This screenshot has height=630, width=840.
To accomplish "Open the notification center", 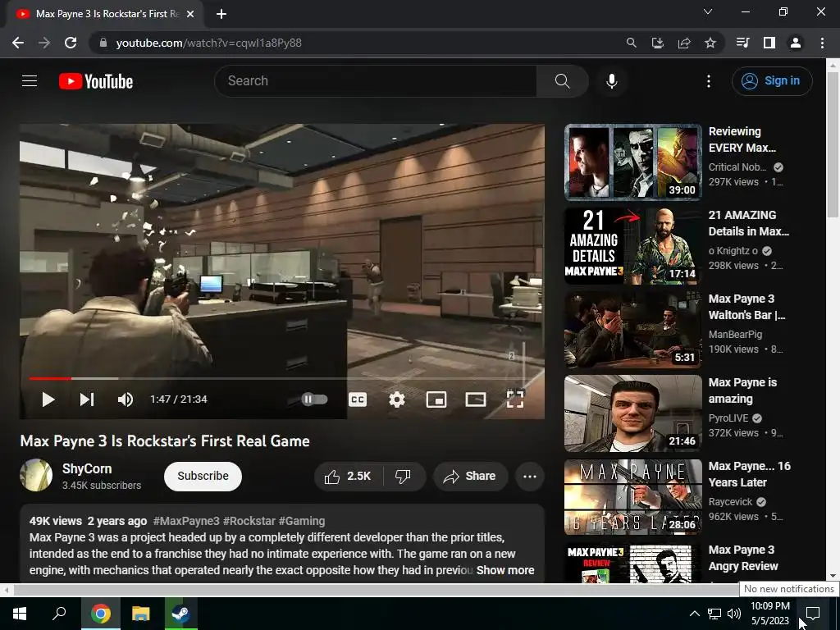I will [x=813, y=614].
